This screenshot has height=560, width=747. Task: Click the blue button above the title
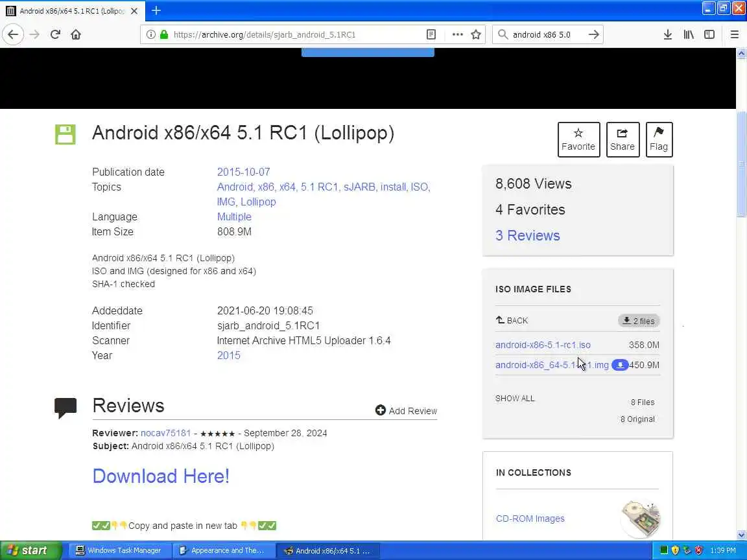point(368,52)
